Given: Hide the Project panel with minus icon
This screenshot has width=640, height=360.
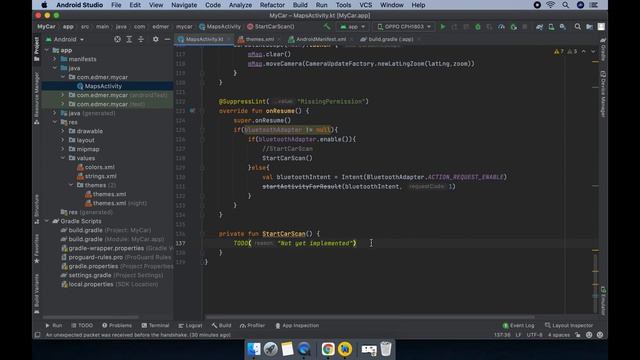Looking at the screenshot, I should click(167, 39).
